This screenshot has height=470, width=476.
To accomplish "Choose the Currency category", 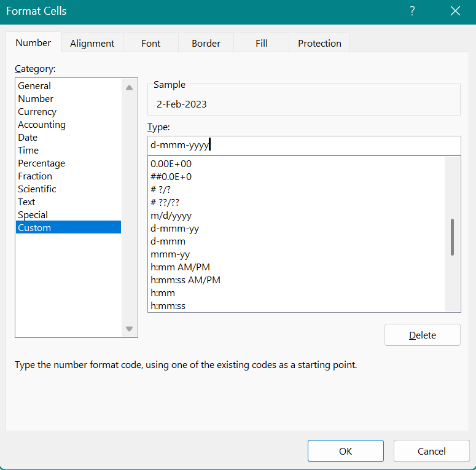I will 68,111.
